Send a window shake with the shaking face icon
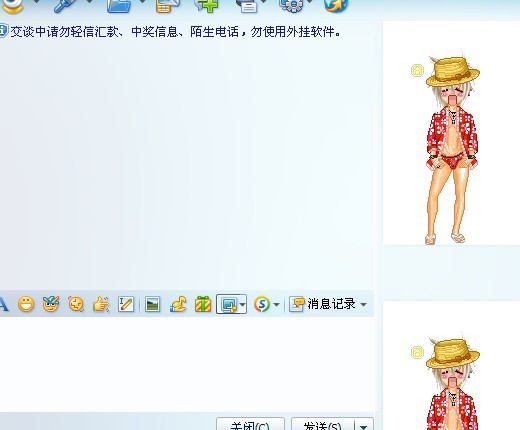520x430 pixels. 76,304
